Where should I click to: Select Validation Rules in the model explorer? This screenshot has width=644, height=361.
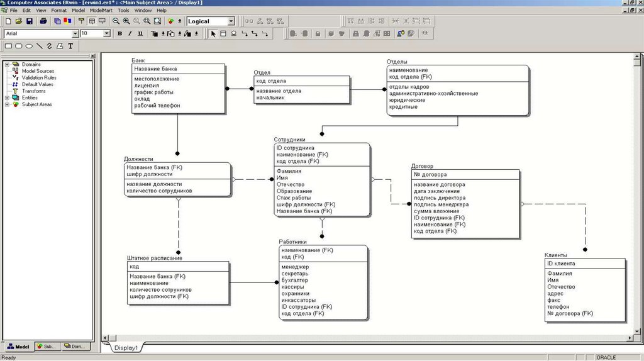pyautogui.click(x=39, y=77)
